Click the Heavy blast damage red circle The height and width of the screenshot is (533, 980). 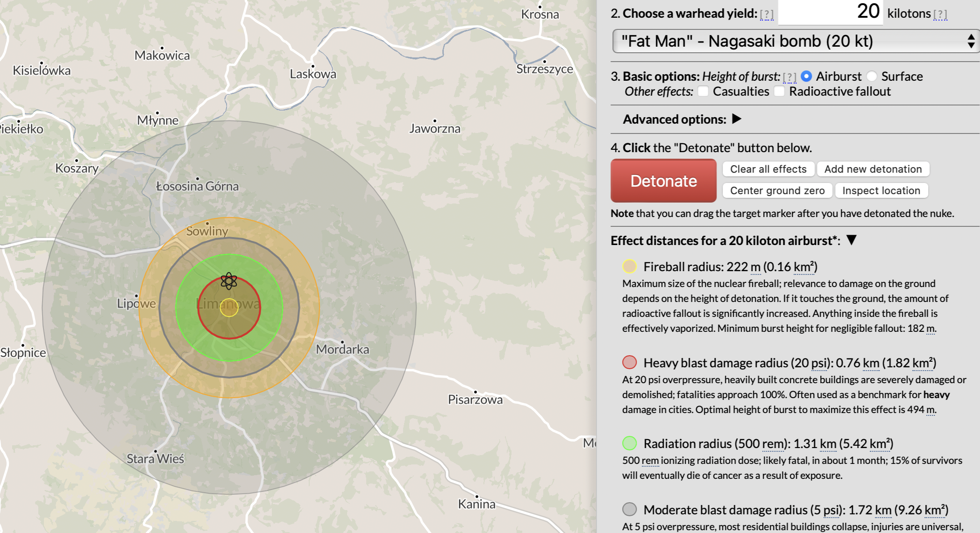tap(630, 363)
